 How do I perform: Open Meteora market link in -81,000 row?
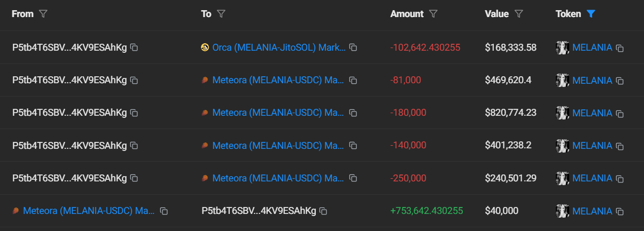[278, 81]
